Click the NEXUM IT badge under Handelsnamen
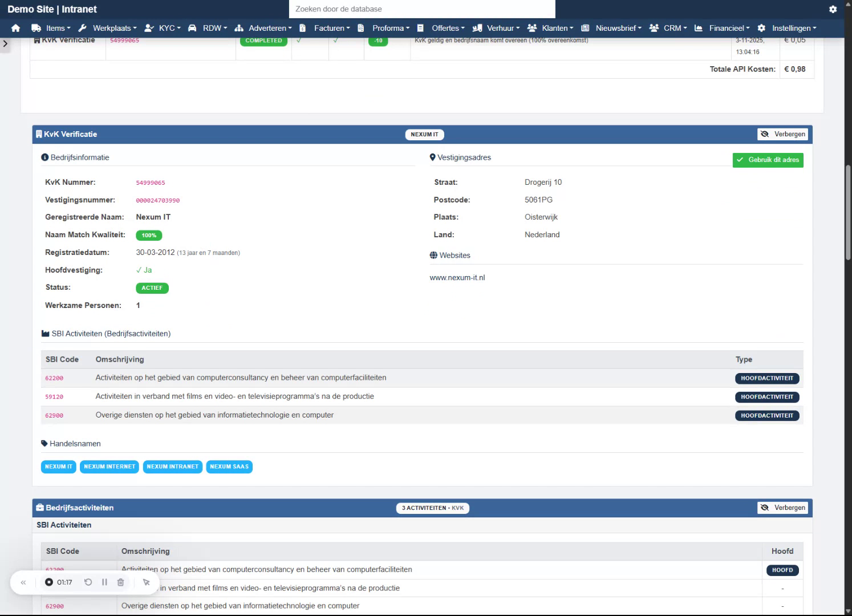The height and width of the screenshot is (616, 852). coord(59,467)
